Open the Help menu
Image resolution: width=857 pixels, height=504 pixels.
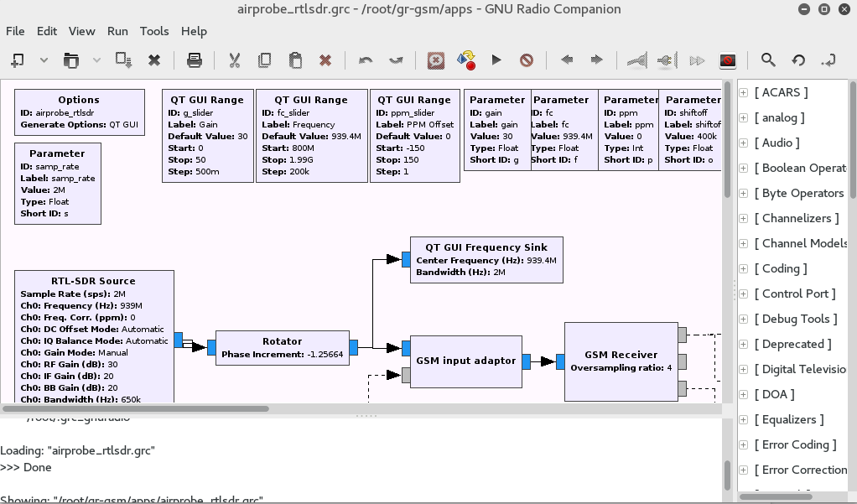click(x=194, y=31)
